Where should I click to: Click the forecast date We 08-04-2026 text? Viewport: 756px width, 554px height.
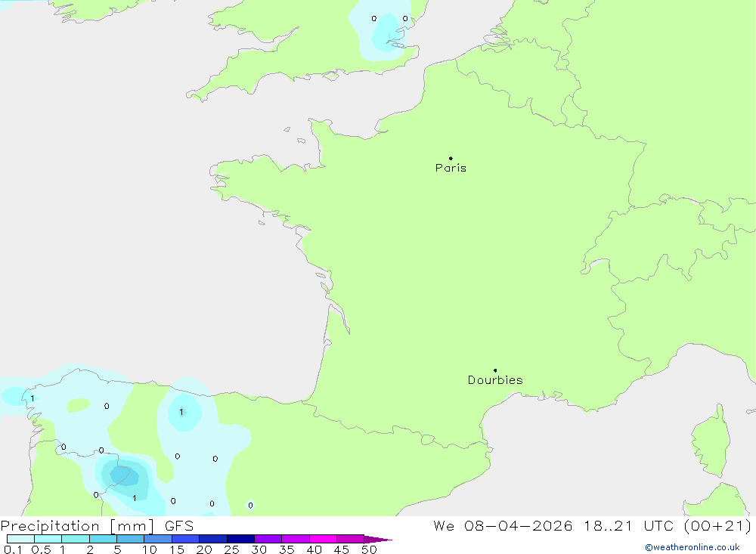(x=503, y=526)
